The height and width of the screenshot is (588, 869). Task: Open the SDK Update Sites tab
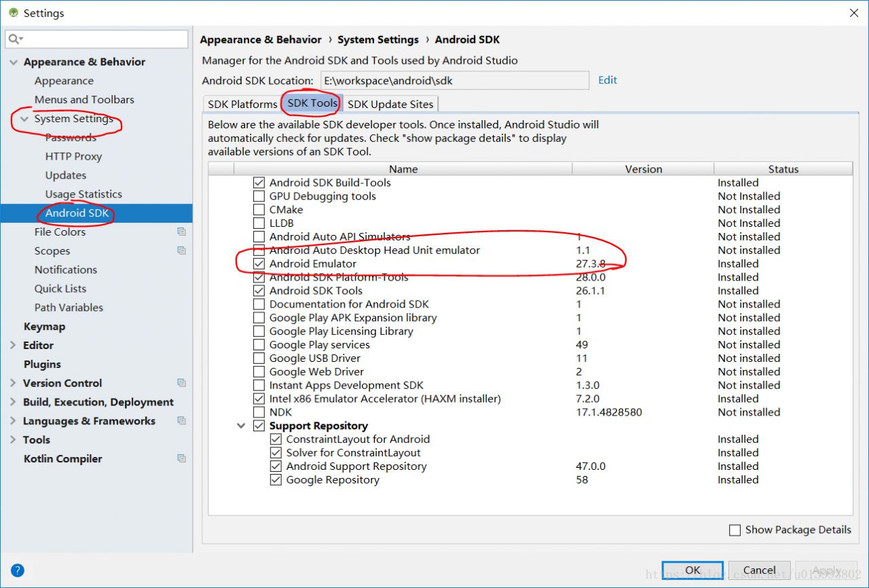click(x=390, y=104)
